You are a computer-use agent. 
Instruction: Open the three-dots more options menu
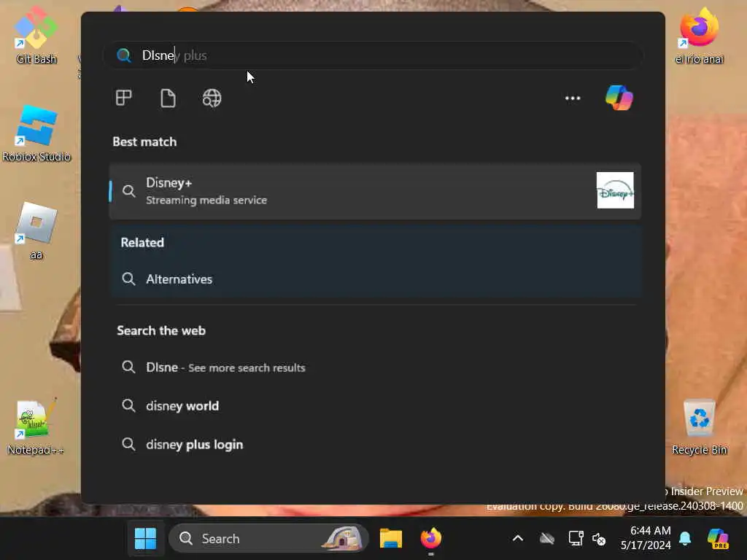click(573, 98)
